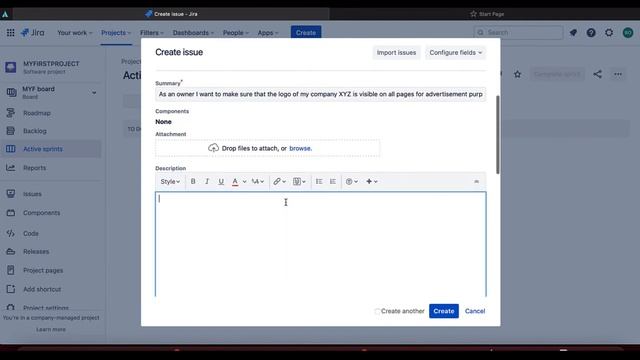The height and width of the screenshot is (360, 640).
Task: Open the link insert dropdown
Action: click(280, 182)
